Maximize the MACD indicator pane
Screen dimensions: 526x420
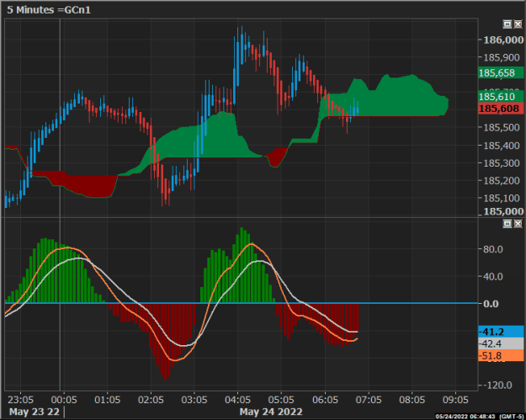coord(507,223)
